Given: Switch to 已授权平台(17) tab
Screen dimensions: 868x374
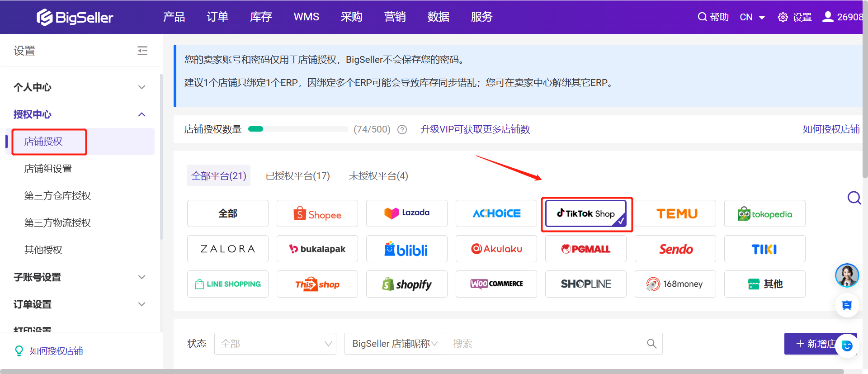Looking at the screenshot, I should [x=297, y=176].
